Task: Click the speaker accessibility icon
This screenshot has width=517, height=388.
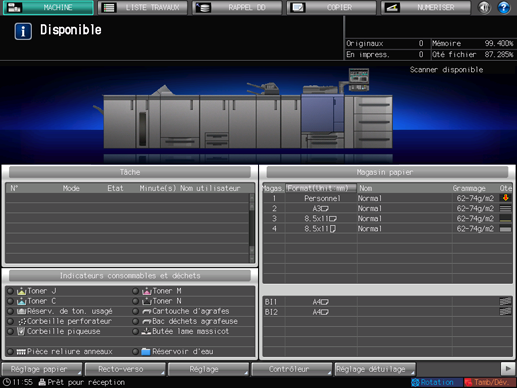Action: pos(484,7)
